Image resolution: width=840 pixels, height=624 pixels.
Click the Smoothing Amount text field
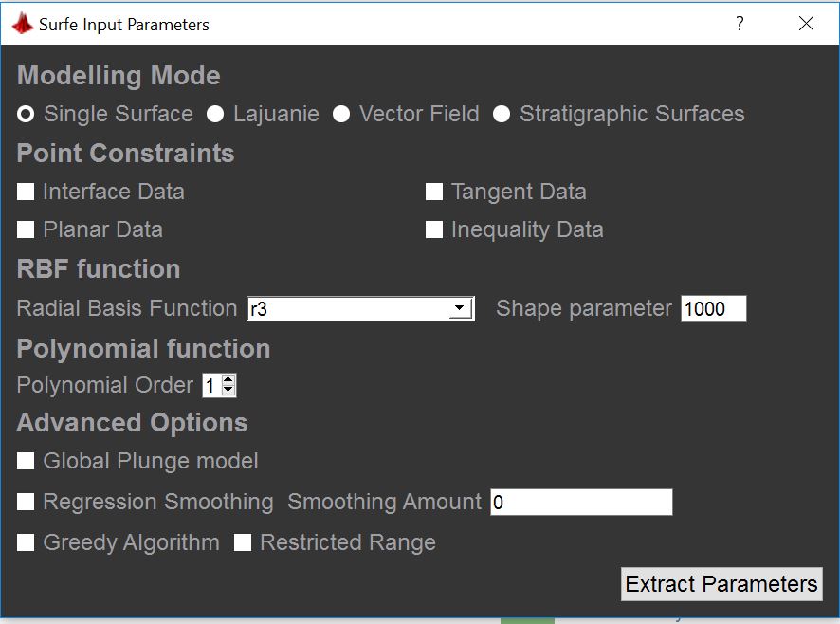(x=580, y=503)
